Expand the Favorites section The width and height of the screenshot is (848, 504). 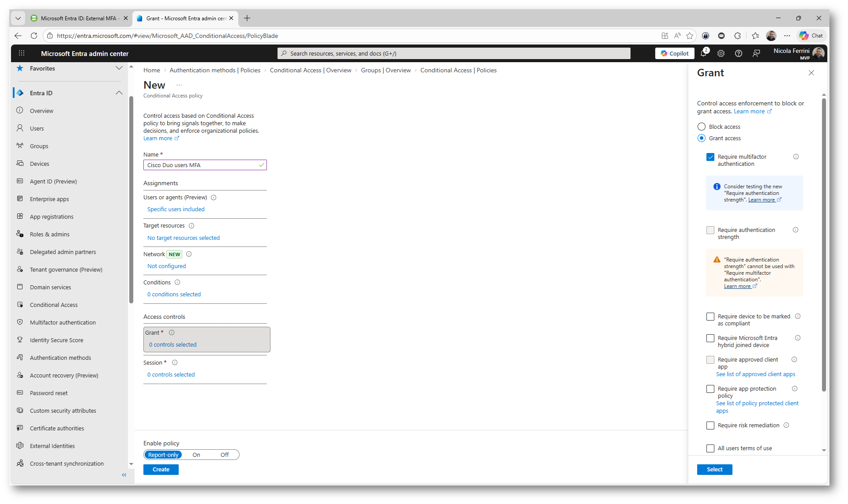pos(119,68)
